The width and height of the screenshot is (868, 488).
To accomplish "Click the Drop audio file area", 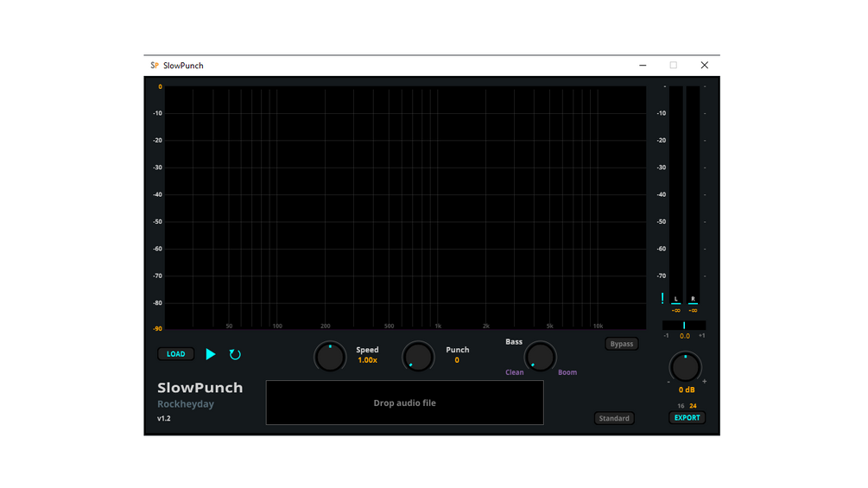I will 405,402.
